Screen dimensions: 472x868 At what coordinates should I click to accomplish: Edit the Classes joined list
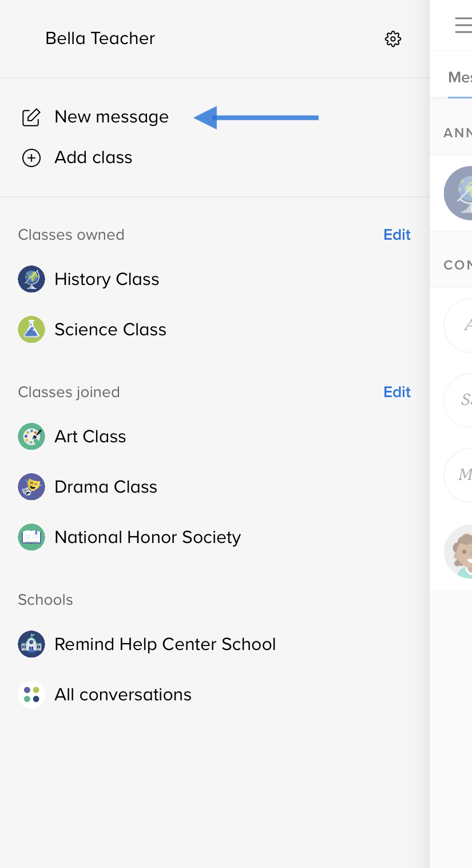397,392
